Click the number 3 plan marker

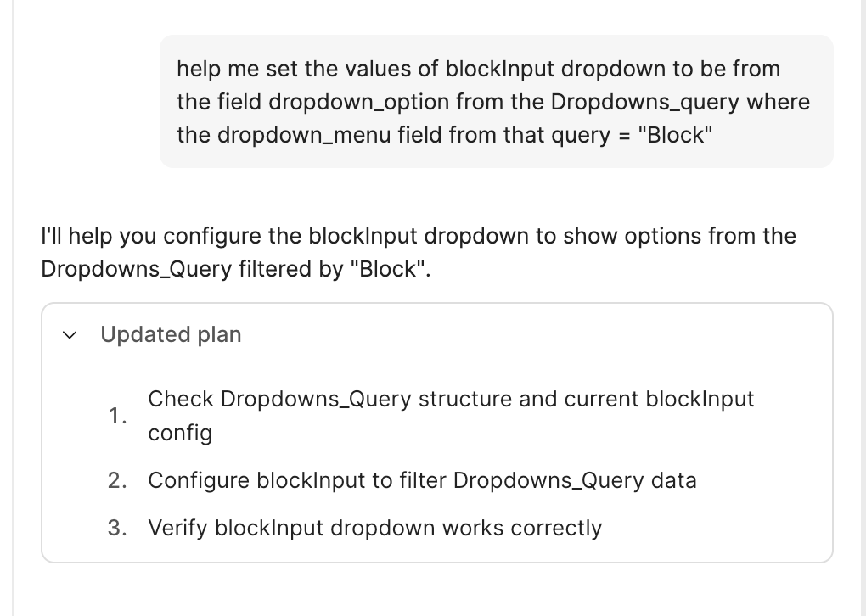[x=117, y=529]
